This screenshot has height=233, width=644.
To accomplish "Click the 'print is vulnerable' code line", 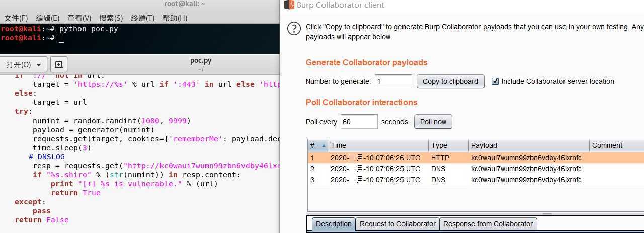I will (134, 184).
